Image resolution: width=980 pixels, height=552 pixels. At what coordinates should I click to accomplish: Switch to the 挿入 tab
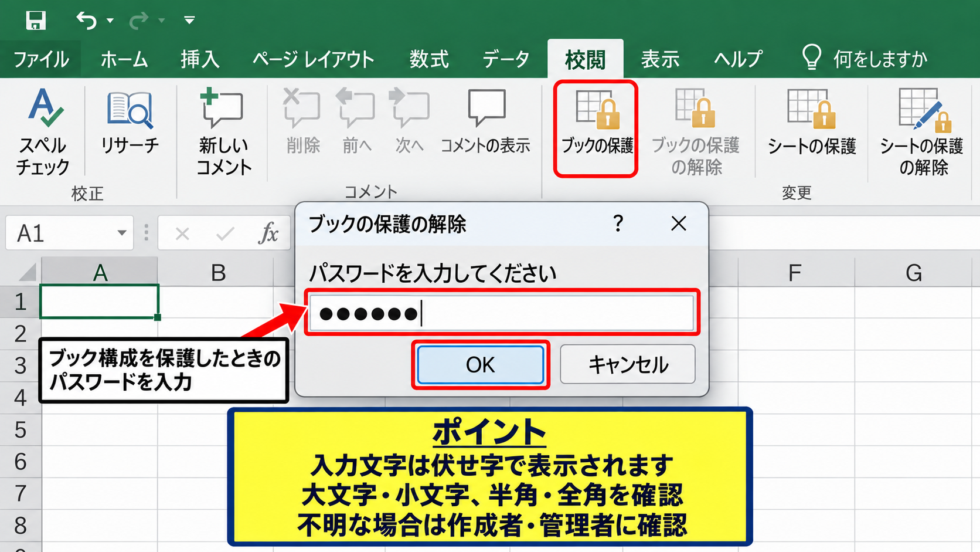[200, 59]
